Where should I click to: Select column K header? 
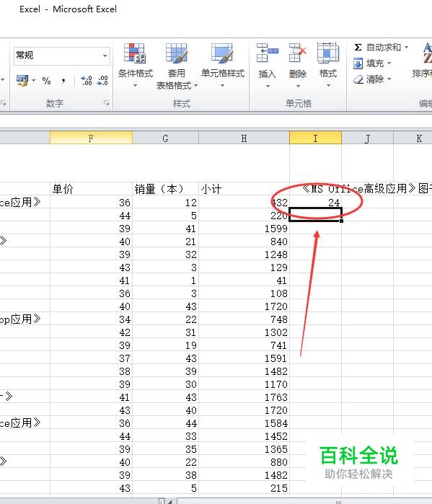click(x=413, y=138)
